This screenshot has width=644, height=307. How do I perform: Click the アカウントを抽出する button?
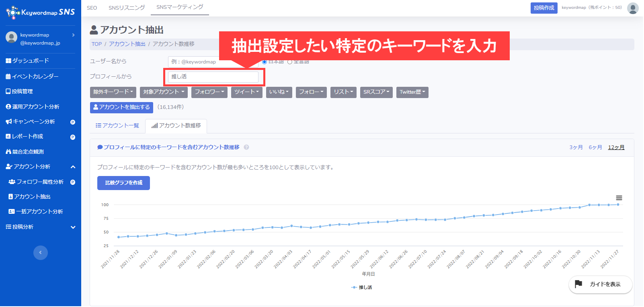121,107
